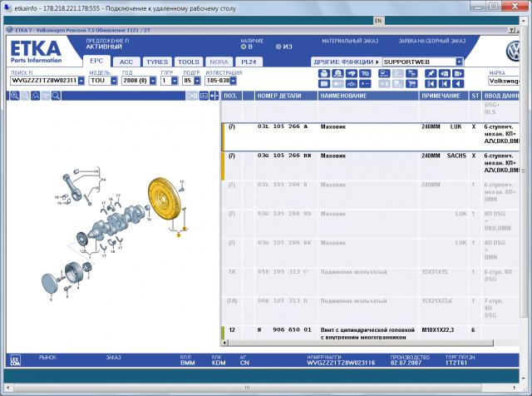Viewport: 532px width, 396px height.
Task: Click production date 02.07.2007 in status bar
Action: tap(406, 363)
